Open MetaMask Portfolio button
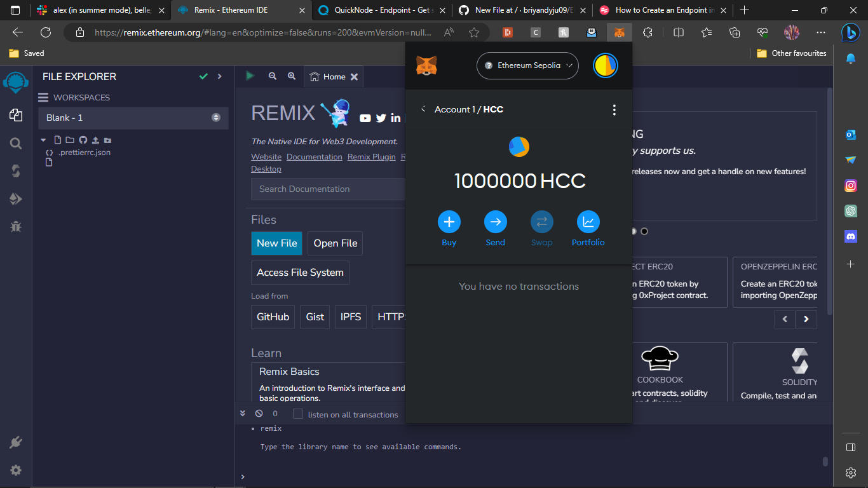868x488 pixels. point(588,229)
